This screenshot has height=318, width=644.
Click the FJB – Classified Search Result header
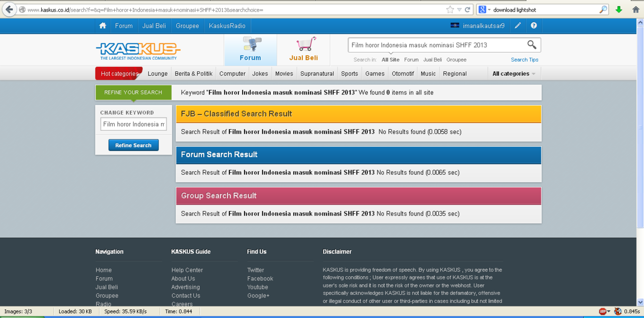click(358, 114)
